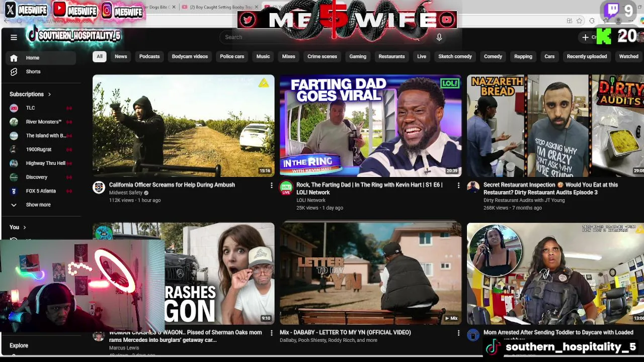The width and height of the screenshot is (644, 362).
Task: Click LOL! Network live channel avatar
Action: coord(286,188)
